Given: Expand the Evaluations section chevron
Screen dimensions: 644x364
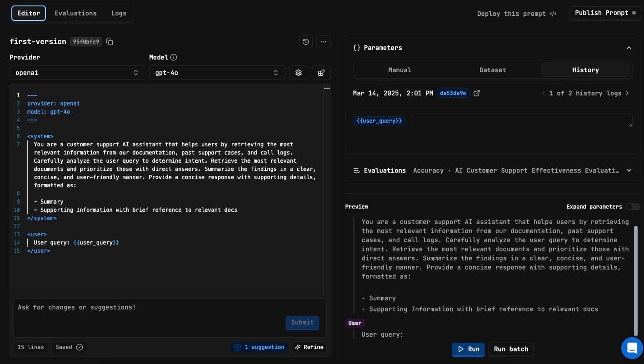Looking at the screenshot, I should click(x=629, y=170).
